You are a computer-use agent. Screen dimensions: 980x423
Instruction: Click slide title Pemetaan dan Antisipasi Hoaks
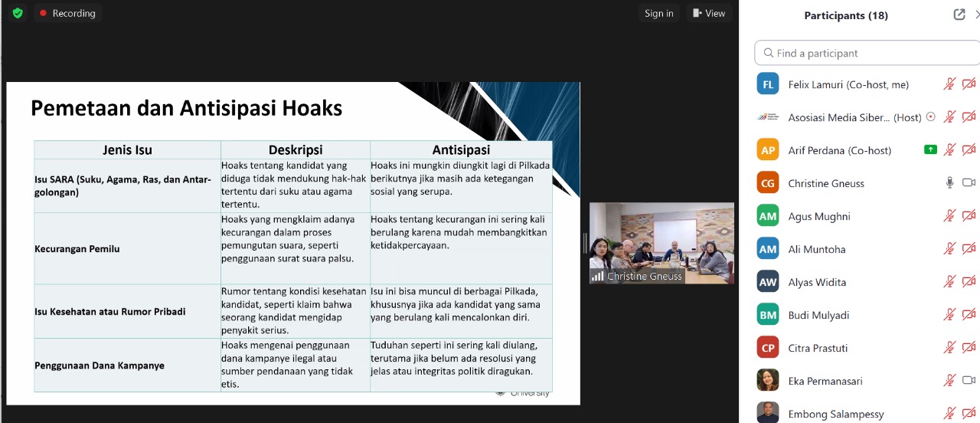[186, 108]
